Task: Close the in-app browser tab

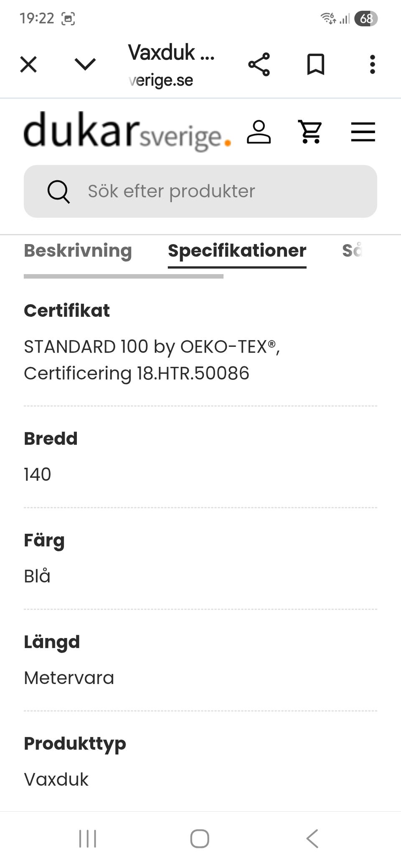Action: [28, 65]
